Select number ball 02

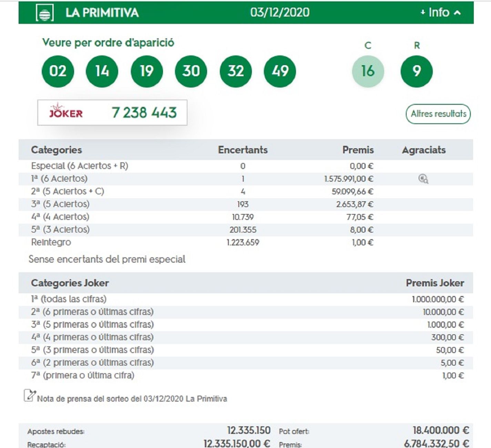(58, 71)
